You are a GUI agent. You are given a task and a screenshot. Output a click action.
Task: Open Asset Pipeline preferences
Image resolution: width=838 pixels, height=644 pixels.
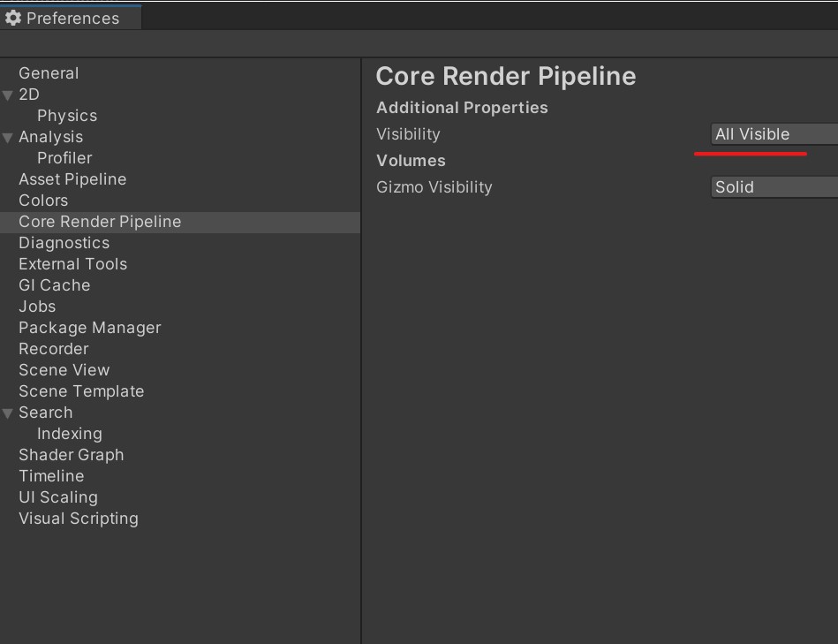(72, 178)
